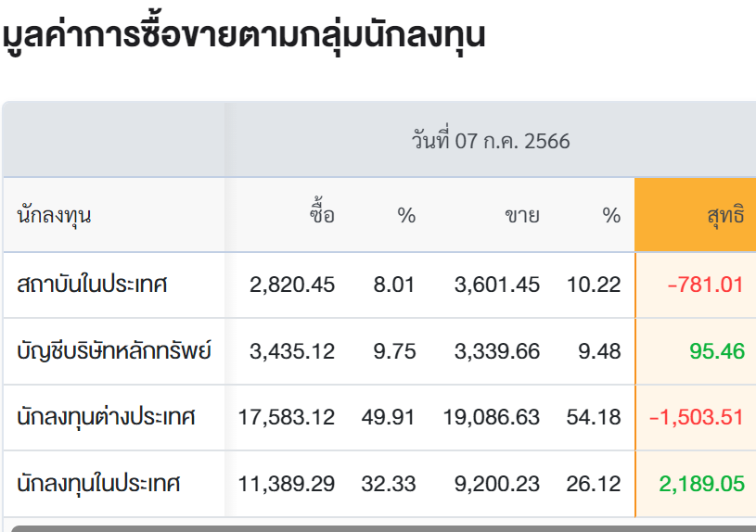Click the นักลงทุน column header
Viewport: 756px width, 532px height.
(x=54, y=216)
